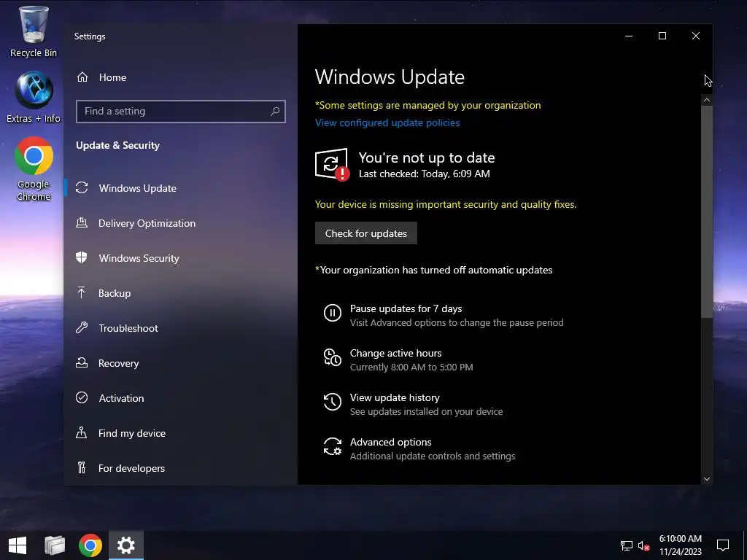This screenshot has width=747, height=560.
Task: Click the Windows Update page heading
Action: [390, 77]
